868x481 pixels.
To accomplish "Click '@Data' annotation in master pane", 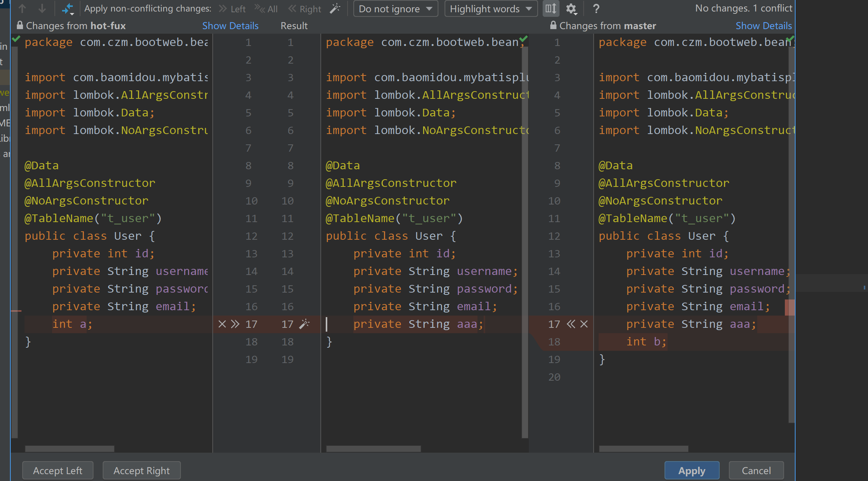I will (x=615, y=165).
